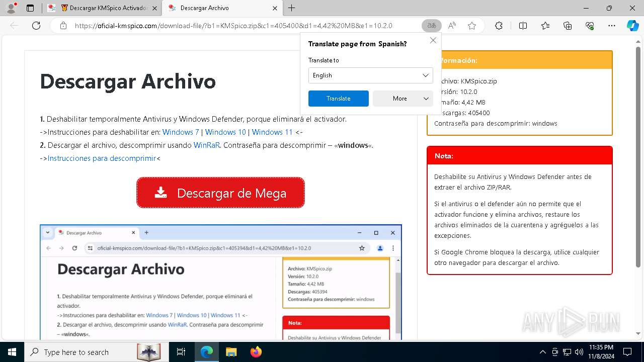Close the Descargar KMSpico Activador tab
The width and height of the screenshot is (644, 362).
click(x=154, y=8)
